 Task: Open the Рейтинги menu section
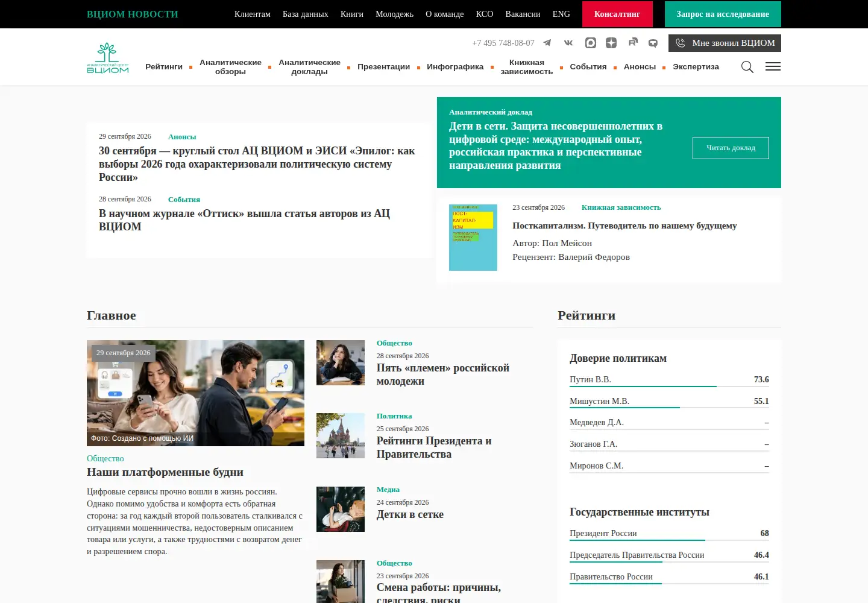point(164,67)
